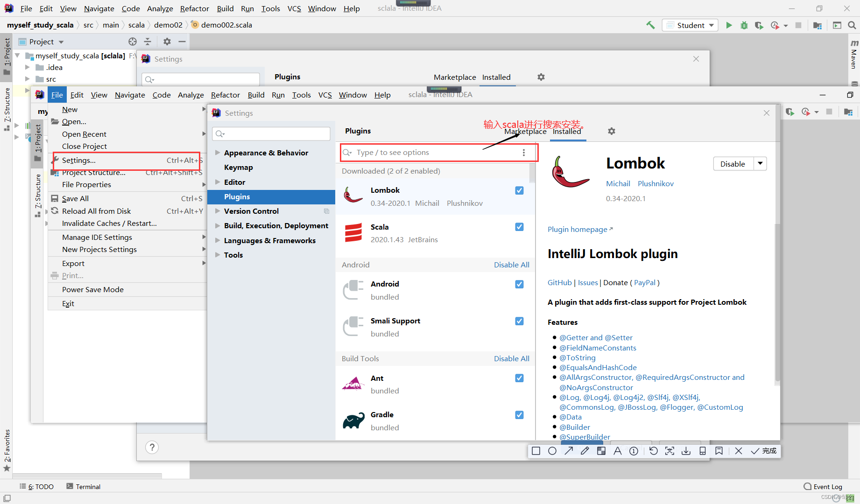Expand Build, Execution, Deployment node
This screenshot has height=504, width=860.
pyautogui.click(x=217, y=225)
